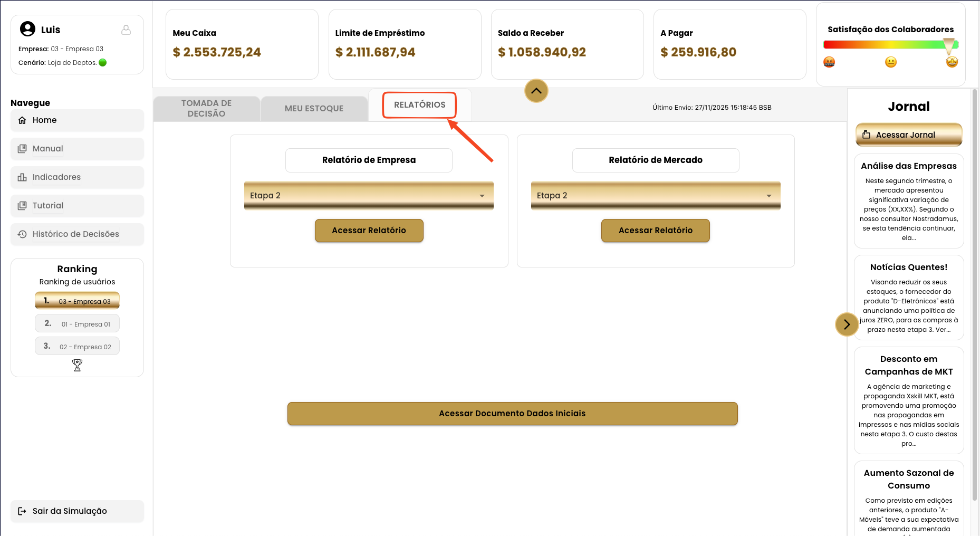Click the ranking trophy icon

(x=77, y=365)
